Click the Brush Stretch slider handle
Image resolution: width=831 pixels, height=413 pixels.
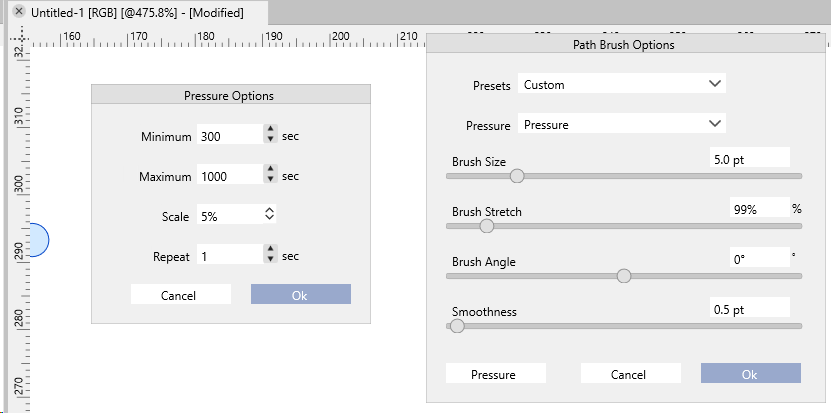[x=487, y=226]
